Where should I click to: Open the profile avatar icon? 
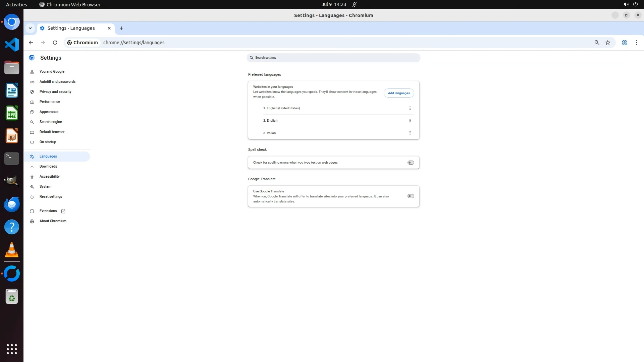coord(625,43)
